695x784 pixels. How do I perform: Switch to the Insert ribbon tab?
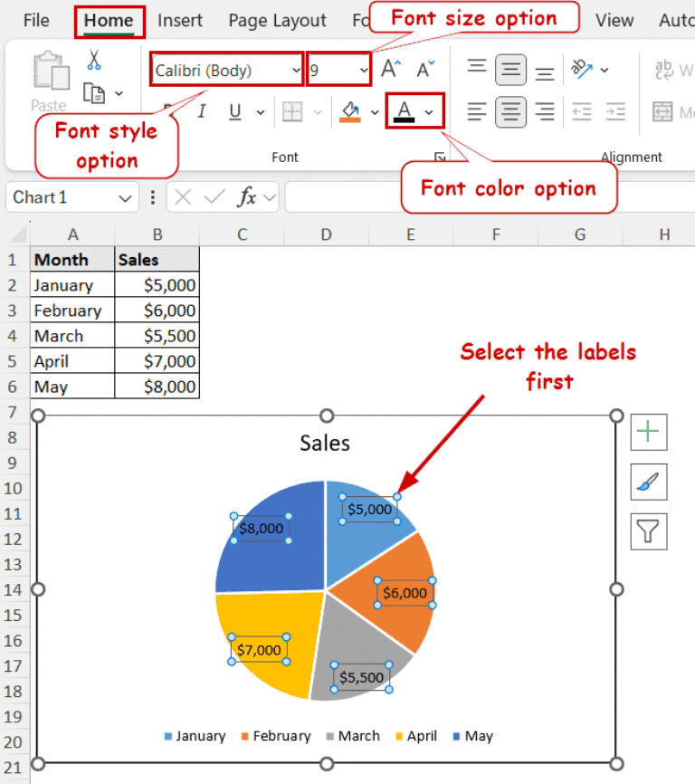pyautogui.click(x=180, y=20)
